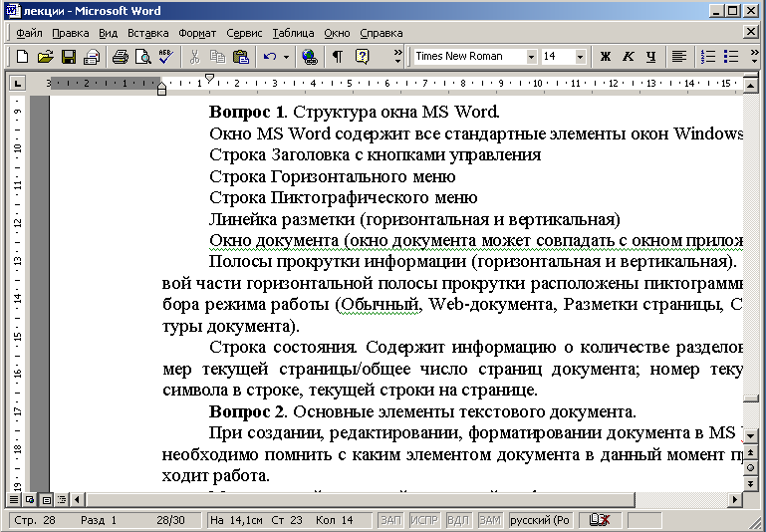Open a file with the folder icon

[45, 57]
